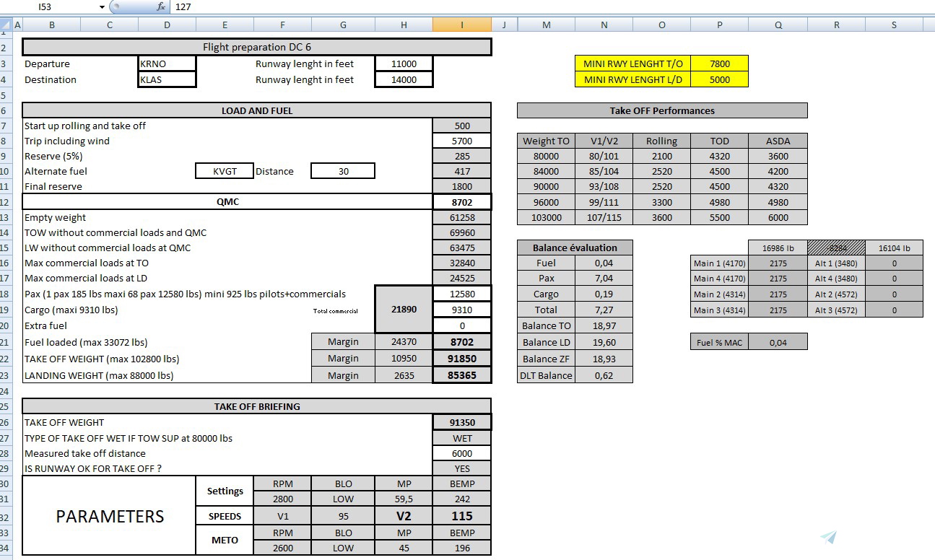Viewport: 935px width, 560px height.
Task: Select the Total commercial cell showing 21890
Action: point(404,310)
